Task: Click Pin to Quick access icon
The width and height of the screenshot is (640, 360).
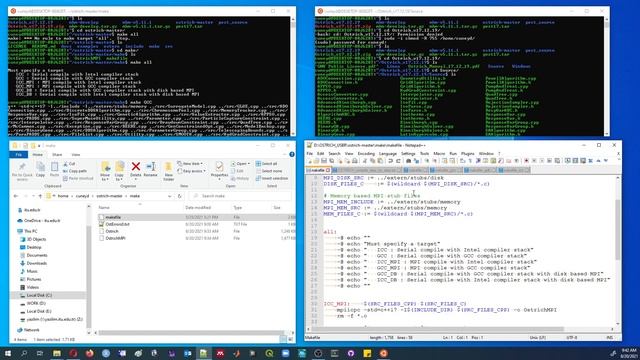Action: coord(22,167)
